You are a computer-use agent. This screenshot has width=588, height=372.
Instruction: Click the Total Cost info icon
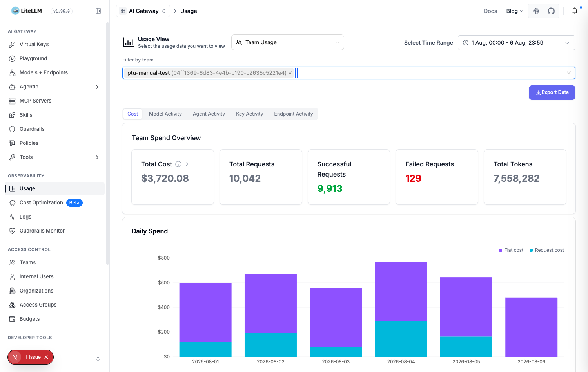(x=178, y=164)
